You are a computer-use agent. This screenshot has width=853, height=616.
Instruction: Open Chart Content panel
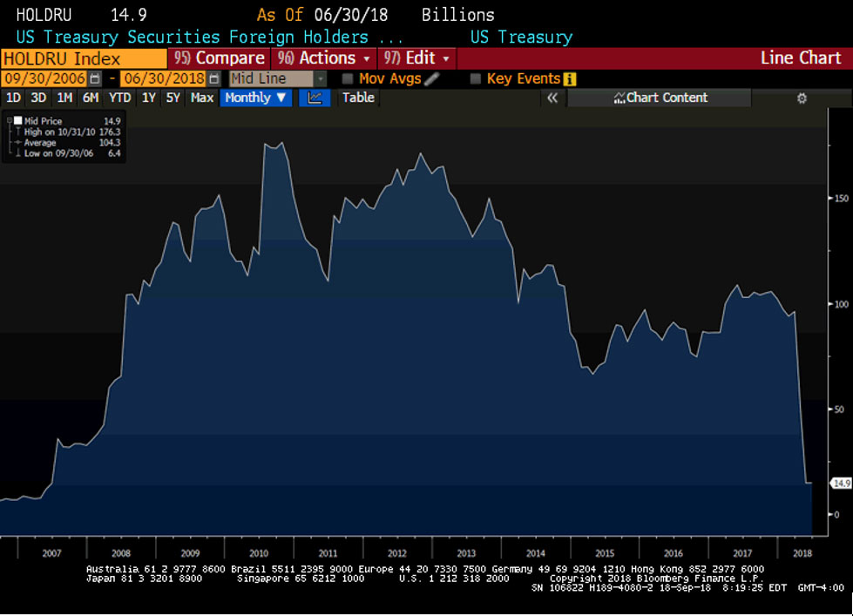point(660,98)
